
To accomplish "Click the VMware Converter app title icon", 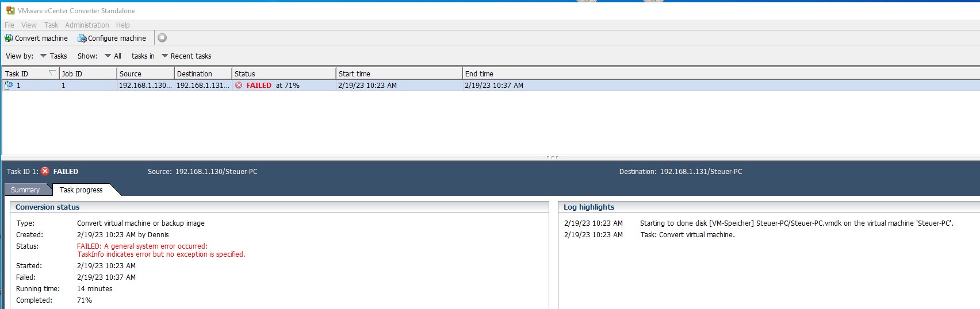I will tap(10, 10).
